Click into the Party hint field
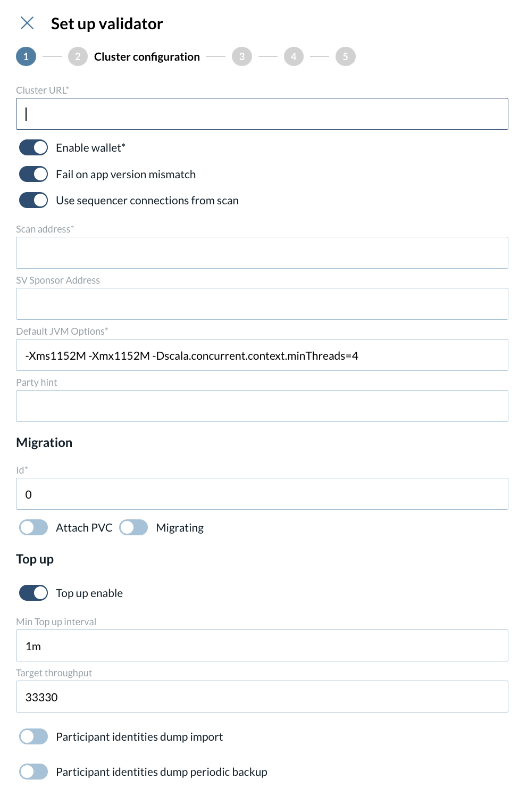519x812 pixels. (262, 405)
